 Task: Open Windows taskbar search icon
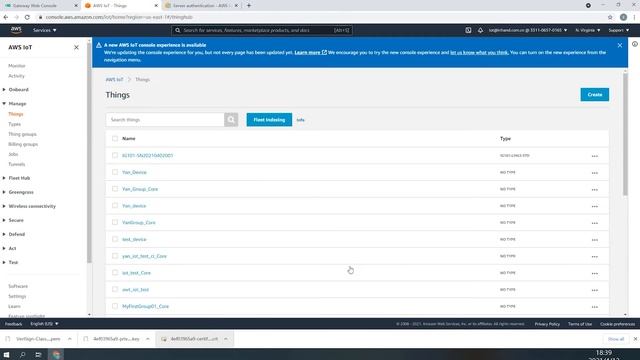22,354
